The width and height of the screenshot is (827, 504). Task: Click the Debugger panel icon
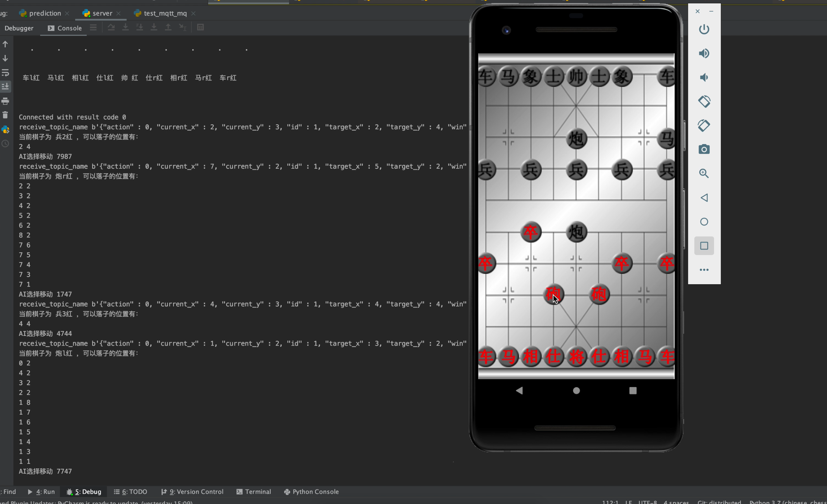pyautogui.click(x=19, y=28)
